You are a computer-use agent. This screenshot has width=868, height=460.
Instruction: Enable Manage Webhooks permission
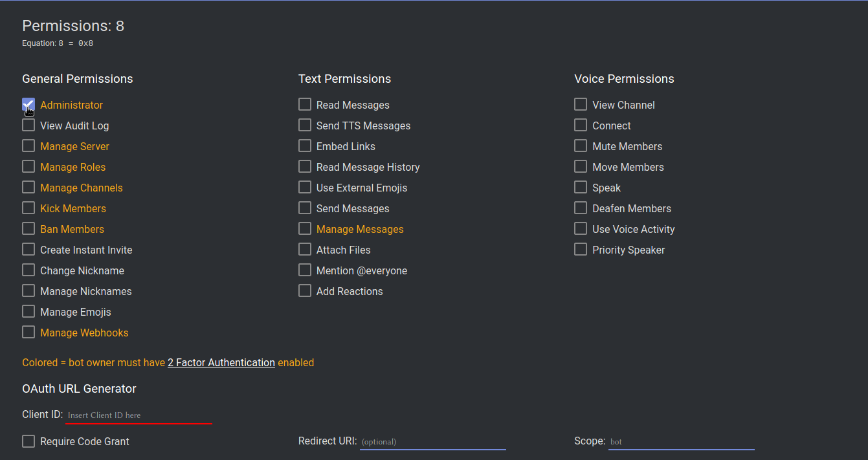pyautogui.click(x=28, y=333)
